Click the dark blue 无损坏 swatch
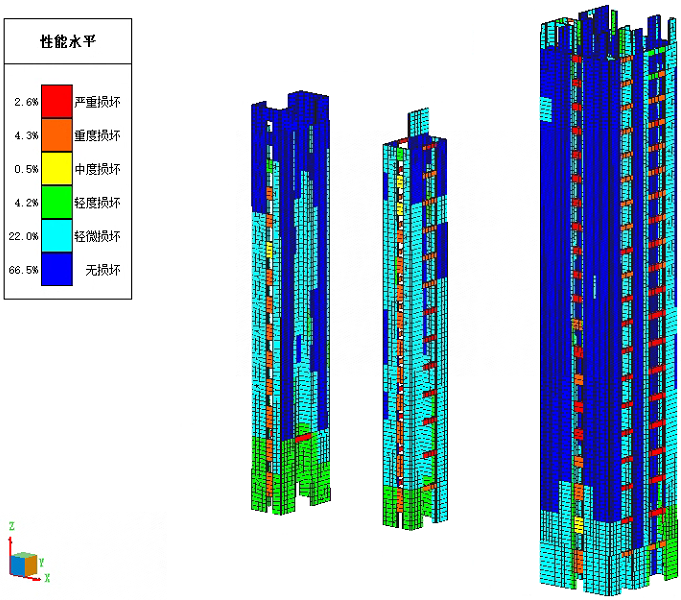The height and width of the screenshot is (600, 681). pos(56,269)
